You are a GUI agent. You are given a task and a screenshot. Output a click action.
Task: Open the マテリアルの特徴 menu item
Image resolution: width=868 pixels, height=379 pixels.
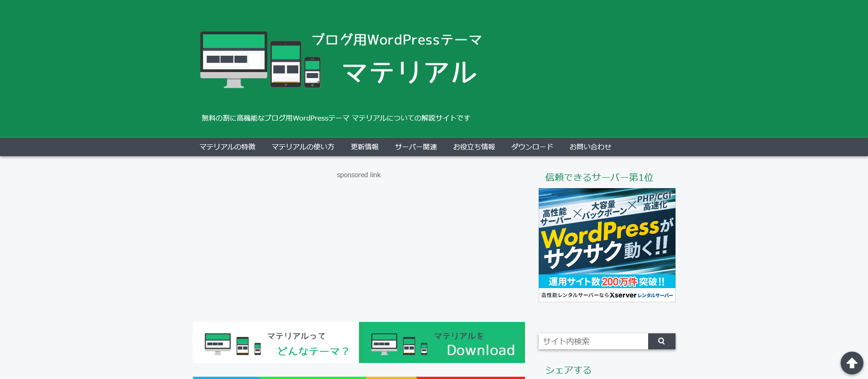(227, 147)
